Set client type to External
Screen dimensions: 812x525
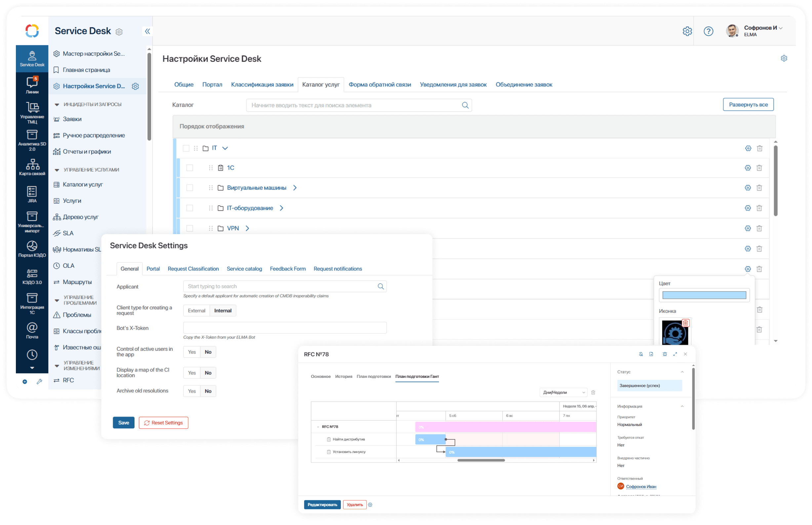click(196, 310)
